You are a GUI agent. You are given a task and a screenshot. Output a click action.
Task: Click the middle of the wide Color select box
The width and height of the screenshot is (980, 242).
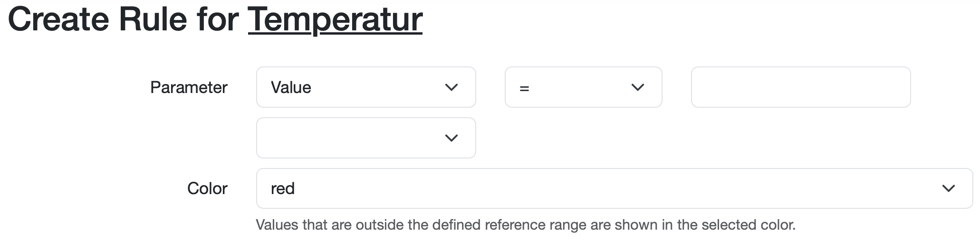coord(614,188)
